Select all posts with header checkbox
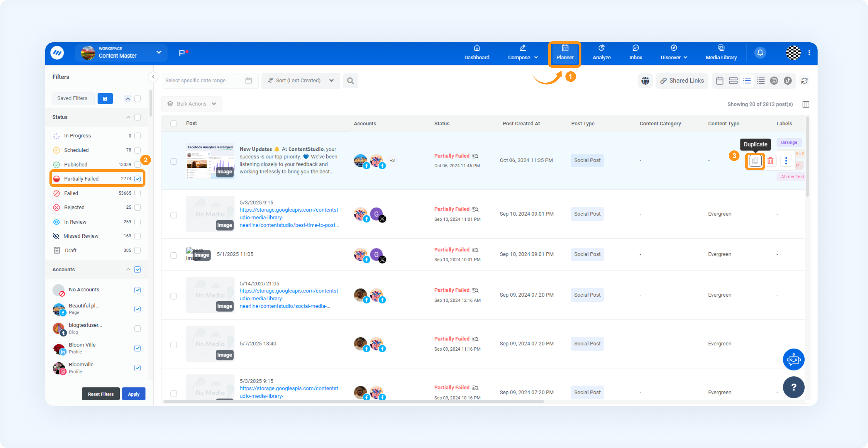The height and width of the screenshot is (448, 868). 174,124
